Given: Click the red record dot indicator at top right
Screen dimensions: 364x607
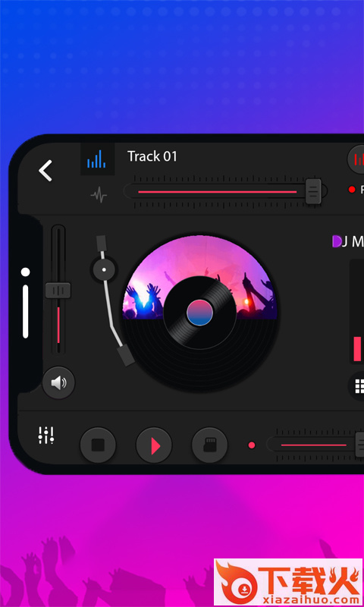Looking at the screenshot, I should (352, 189).
